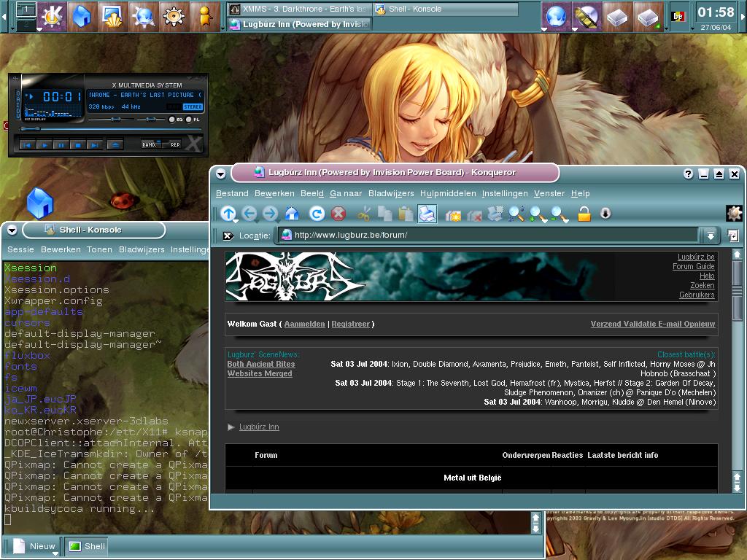This screenshot has width=747, height=560.
Task: Open the Konqueror window menu arrow
Action: coord(220,174)
